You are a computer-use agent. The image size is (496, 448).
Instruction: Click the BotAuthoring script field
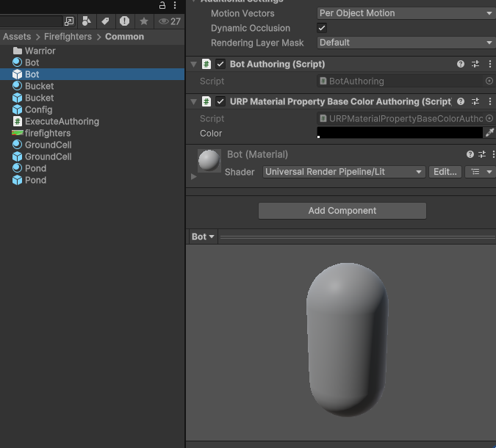pyautogui.click(x=400, y=82)
